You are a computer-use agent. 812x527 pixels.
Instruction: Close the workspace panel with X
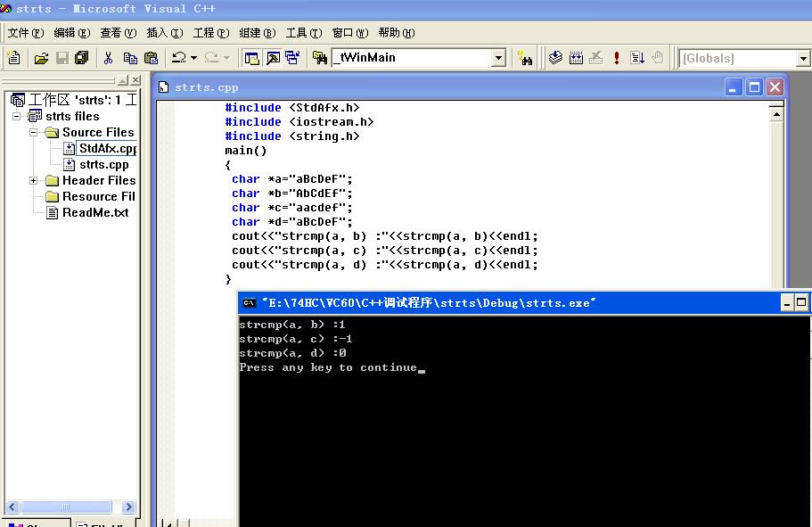[135, 79]
